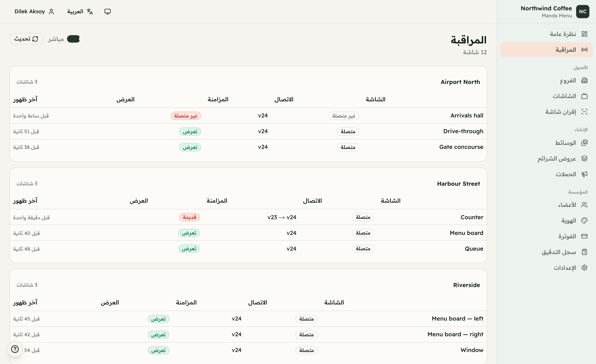Open the help question mark button
Screen dimensions: 596x364
(15, 349)
